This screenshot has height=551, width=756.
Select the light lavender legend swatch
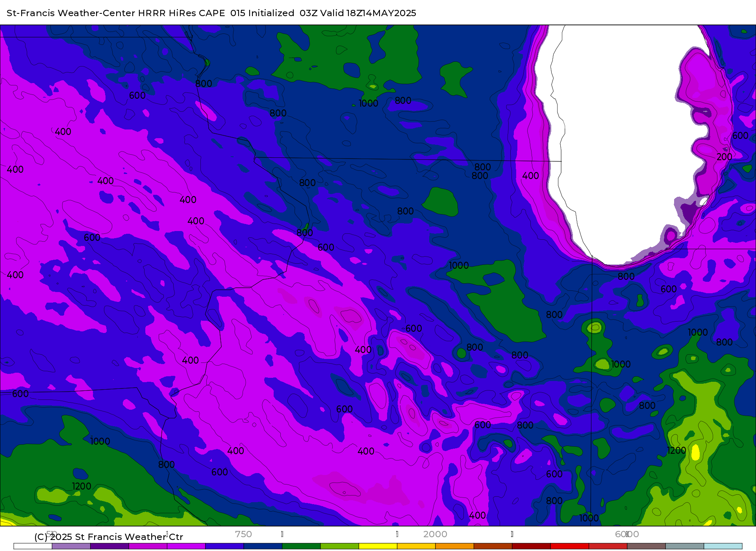(71, 546)
